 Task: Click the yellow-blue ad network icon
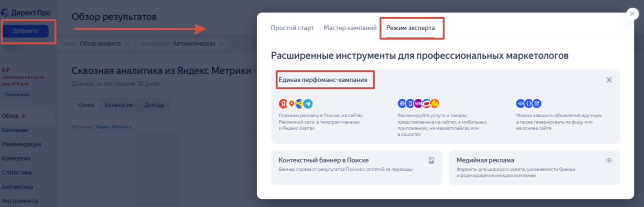[x=299, y=103]
